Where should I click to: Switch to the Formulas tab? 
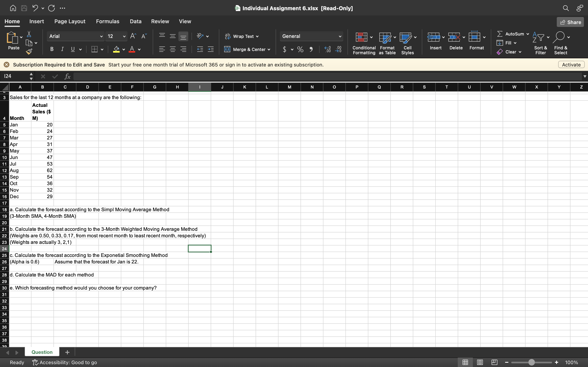coord(108,21)
